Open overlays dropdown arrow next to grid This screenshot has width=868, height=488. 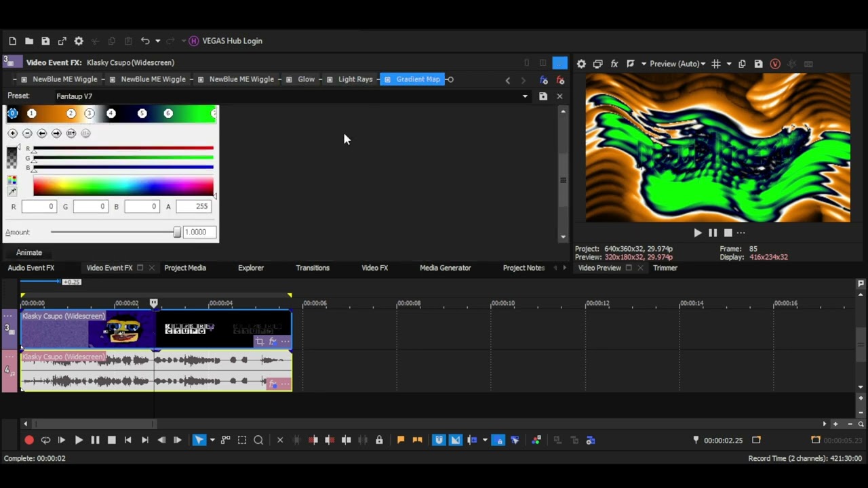(729, 64)
